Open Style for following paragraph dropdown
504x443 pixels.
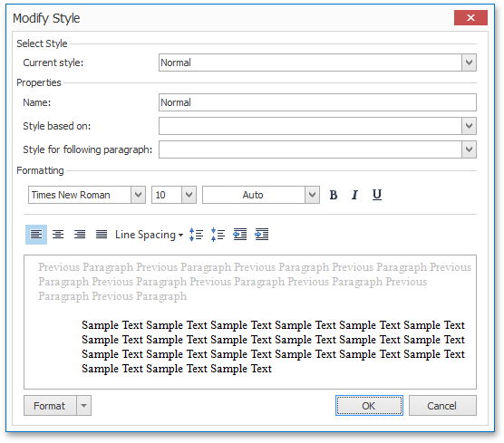click(x=469, y=149)
